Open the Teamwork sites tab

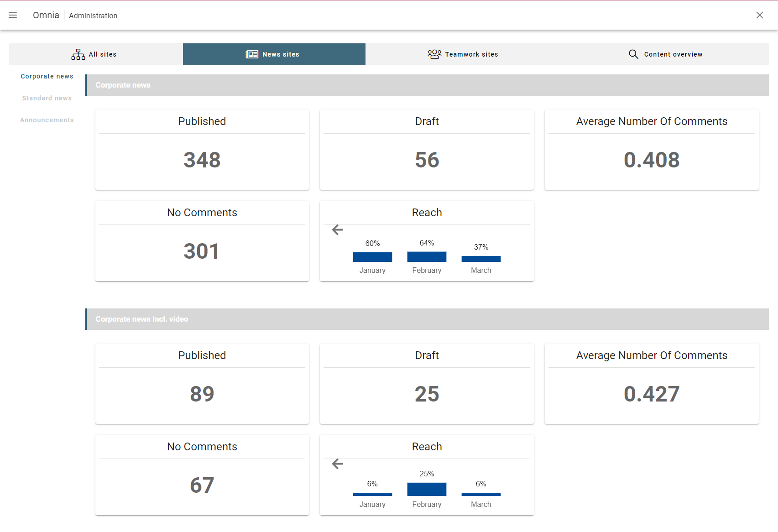coord(463,54)
